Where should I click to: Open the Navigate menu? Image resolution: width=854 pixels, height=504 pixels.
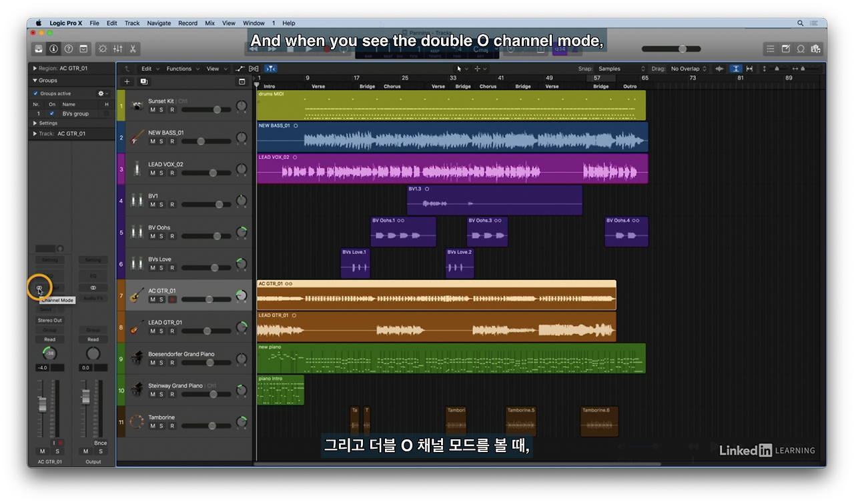[x=159, y=23]
